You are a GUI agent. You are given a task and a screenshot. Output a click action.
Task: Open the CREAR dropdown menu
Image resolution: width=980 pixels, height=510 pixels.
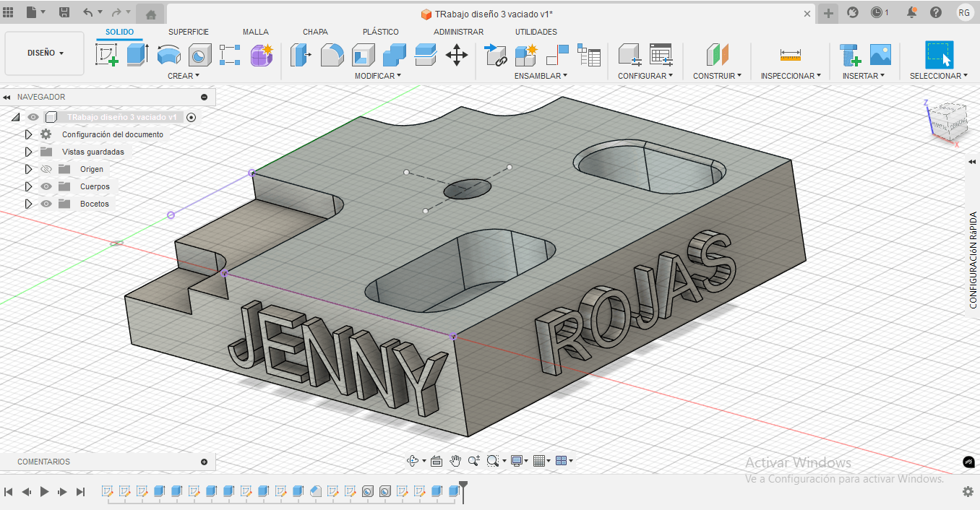184,76
